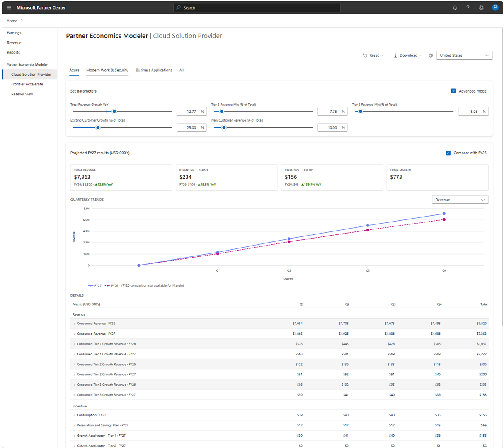Screen dimensions: 504x448
Task: Open the United States country dropdown
Action: (x=464, y=56)
